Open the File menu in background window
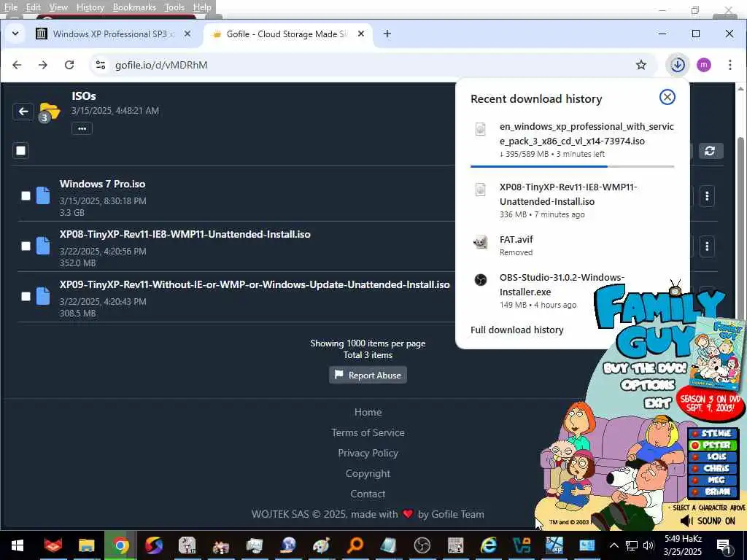 coord(10,7)
